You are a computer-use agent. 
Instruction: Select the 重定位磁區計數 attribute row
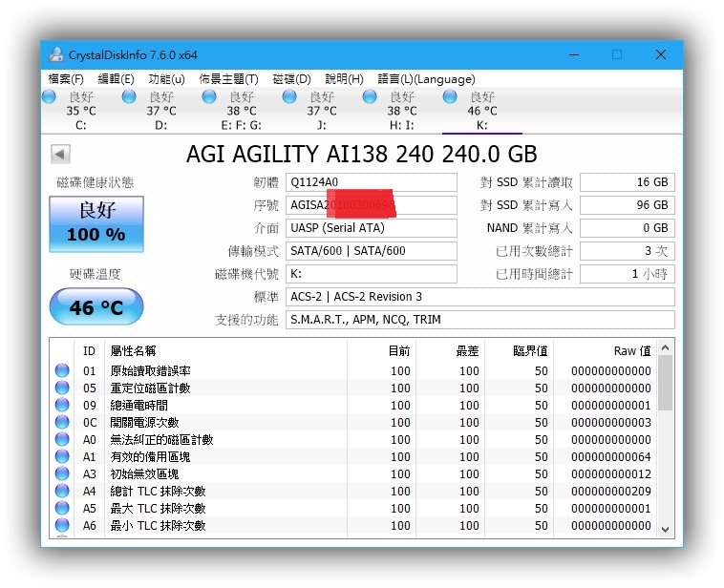pyautogui.click(x=353, y=388)
